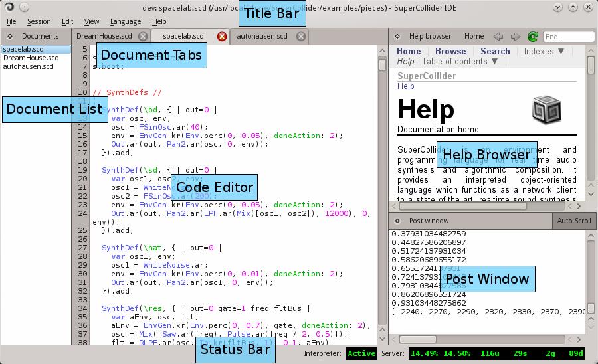
Task: Reload the Help browser page
Action: click(532, 37)
